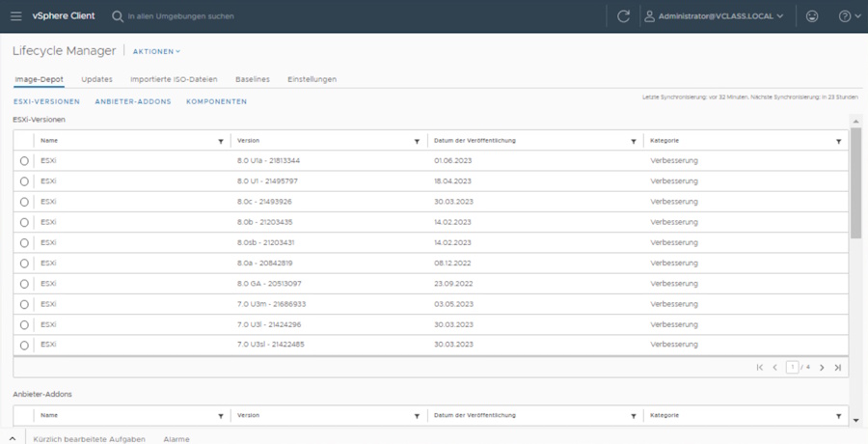Select ESXi 8.0 U1a - 21813344 radio button

point(24,161)
